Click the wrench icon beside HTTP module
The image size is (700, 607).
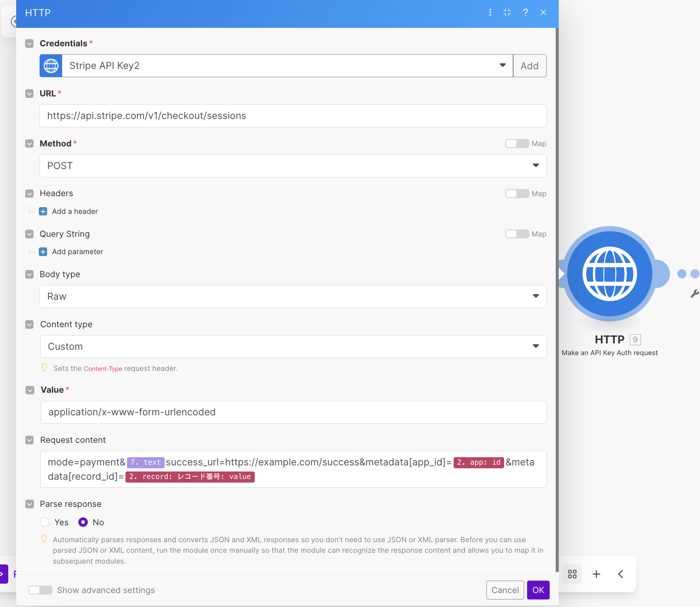695,294
